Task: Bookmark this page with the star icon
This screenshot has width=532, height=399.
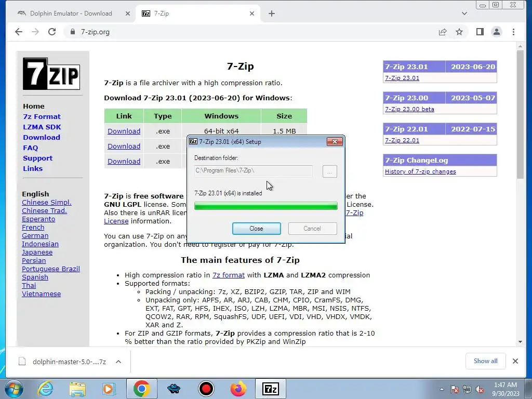Action: click(x=459, y=32)
